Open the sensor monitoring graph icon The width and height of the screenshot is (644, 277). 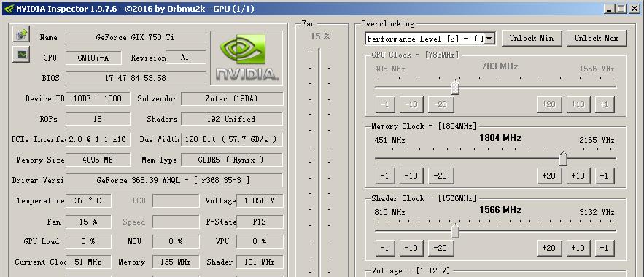[21, 54]
